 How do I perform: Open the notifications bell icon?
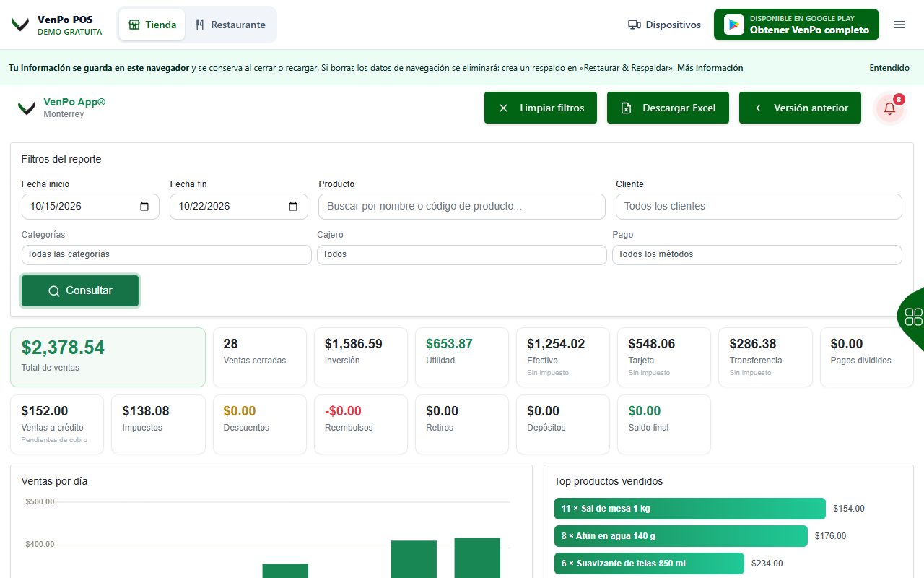(889, 108)
